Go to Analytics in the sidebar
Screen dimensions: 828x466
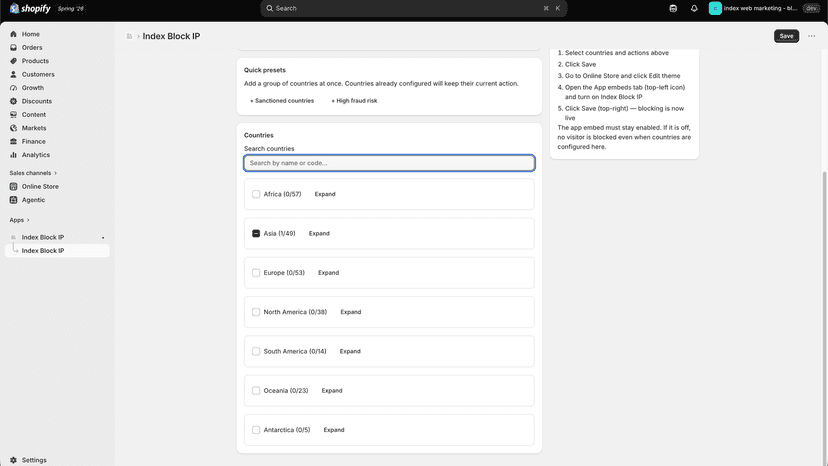pyautogui.click(x=36, y=155)
